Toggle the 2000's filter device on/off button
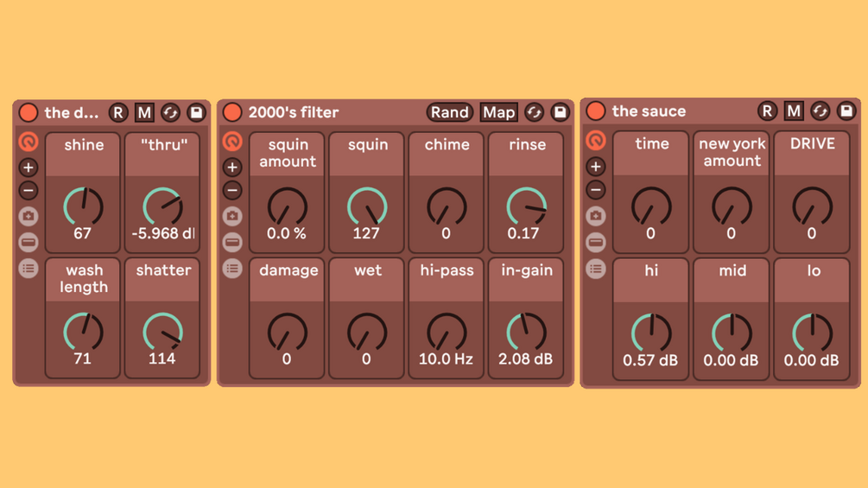Viewport: 868px width, 488px height. pos(232,111)
